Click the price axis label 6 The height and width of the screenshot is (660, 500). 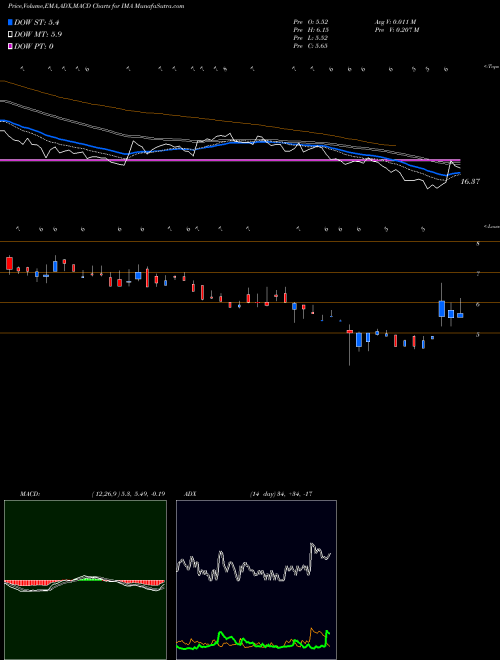pos(478,304)
